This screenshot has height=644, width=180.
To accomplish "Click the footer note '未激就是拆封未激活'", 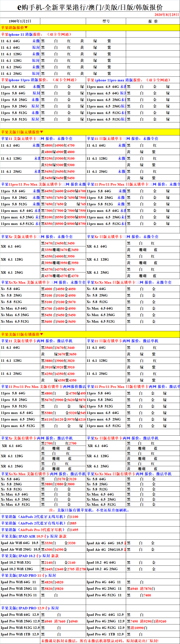I will click(x=100, y=641).
